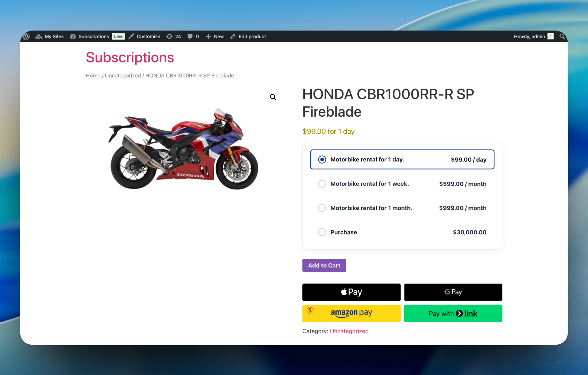Click the Subscriptions dashboard gauge icon
This screenshot has height=375, width=588.
click(x=73, y=36)
